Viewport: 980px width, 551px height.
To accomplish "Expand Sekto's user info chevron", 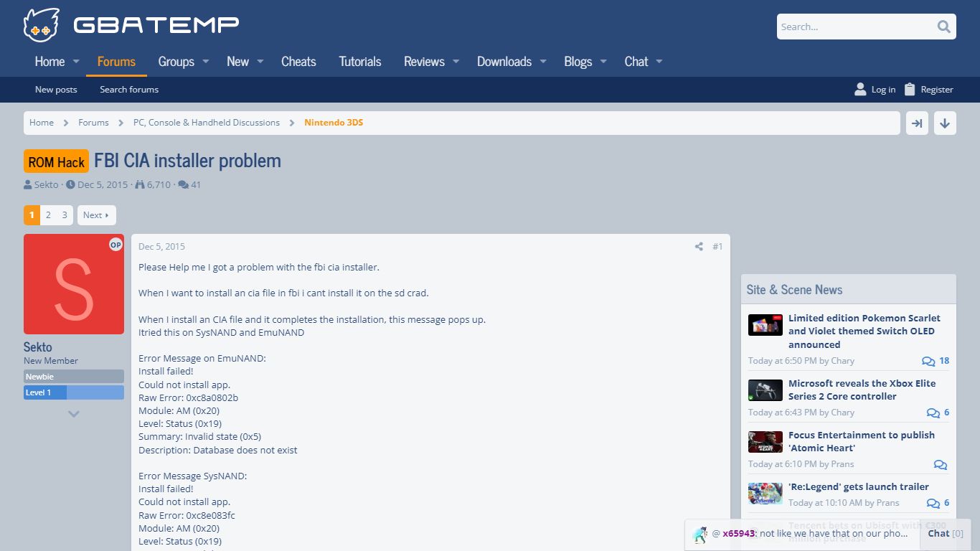I will (x=74, y=414).
